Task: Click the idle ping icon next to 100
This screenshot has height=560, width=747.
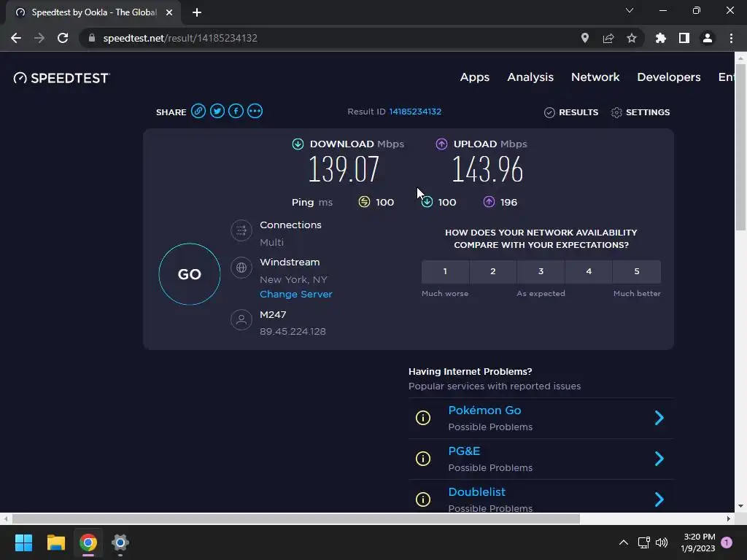Action: click(x=364, y=202)
